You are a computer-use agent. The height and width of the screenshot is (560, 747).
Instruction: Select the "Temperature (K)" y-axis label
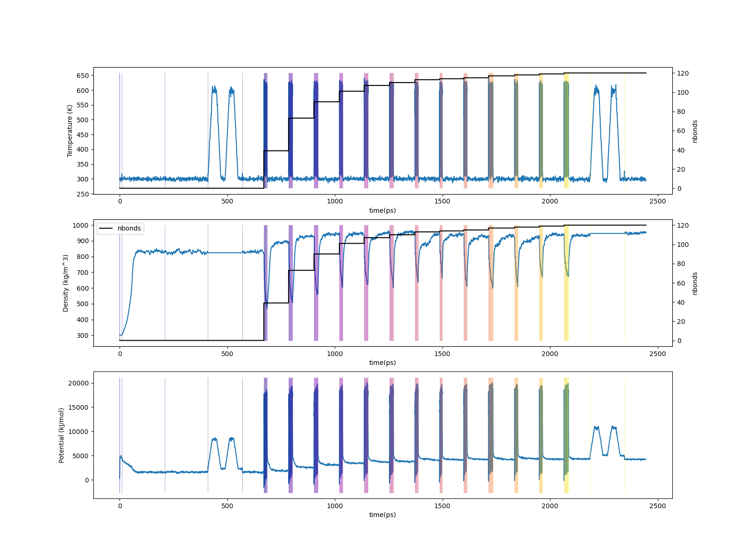click(70, 131)
